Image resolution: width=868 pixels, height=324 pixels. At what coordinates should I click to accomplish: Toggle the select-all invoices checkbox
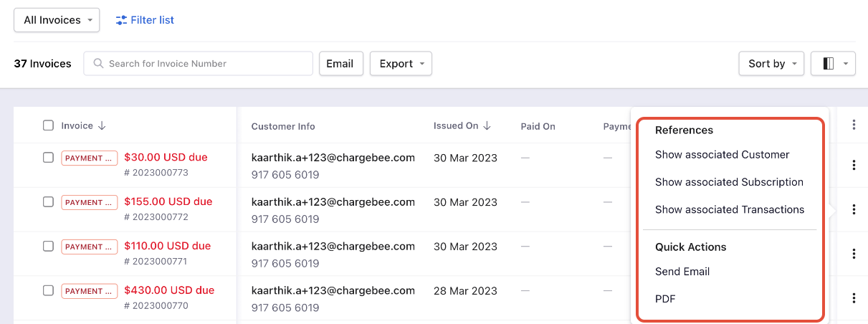[48, 125]
